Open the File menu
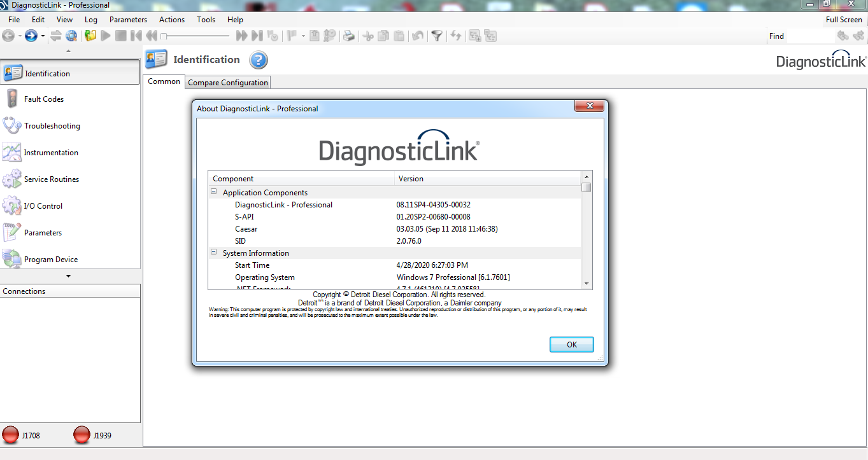This screenshot has height=460, width=868. 14,20
